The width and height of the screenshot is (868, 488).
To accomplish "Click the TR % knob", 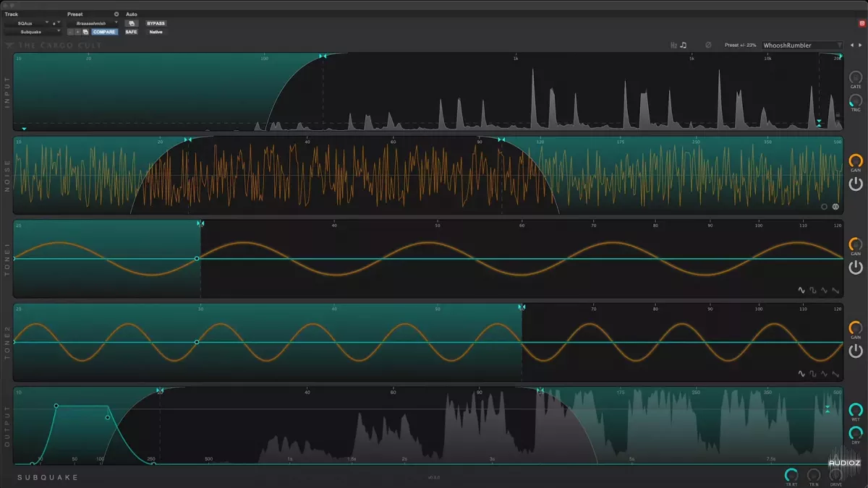I will pyautogui.click(x=814, y=475).
